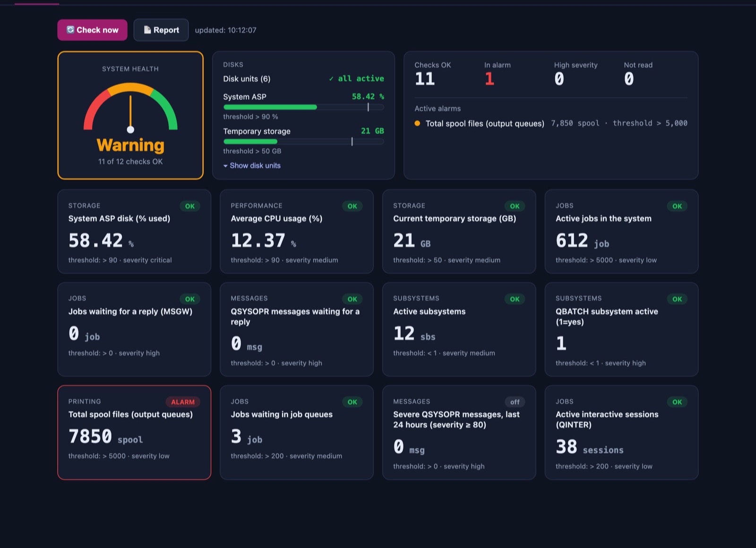Viewport: 756px width, 548px height.
Task: Run the Check now button
Action: tap(93, 30)
